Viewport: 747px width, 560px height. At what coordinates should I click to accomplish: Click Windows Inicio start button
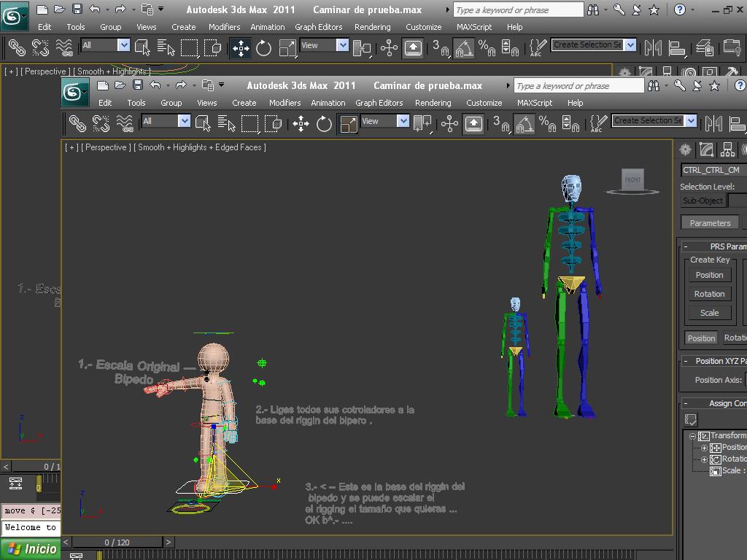pyautogui.click(x=31, y=549)
